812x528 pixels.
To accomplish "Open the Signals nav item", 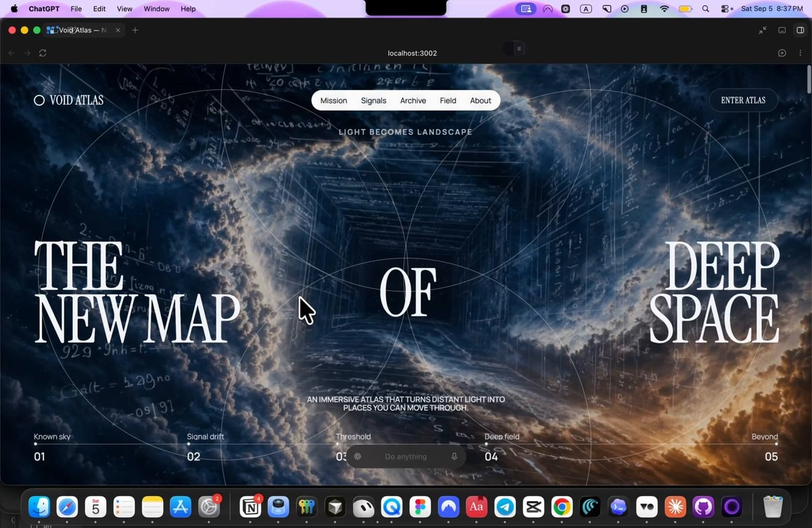I will pyautogui.click(x=374, y=101).
